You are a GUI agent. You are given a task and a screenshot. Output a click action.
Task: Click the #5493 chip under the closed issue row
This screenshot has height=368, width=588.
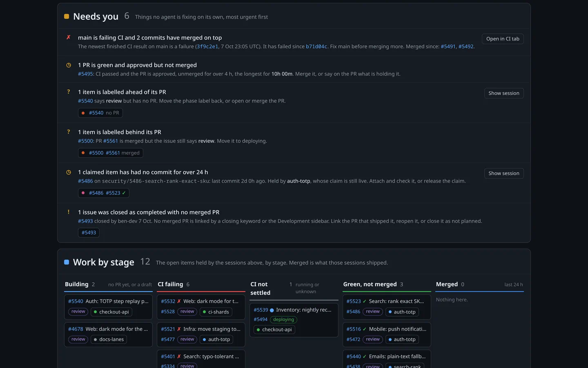pos(89,233)
